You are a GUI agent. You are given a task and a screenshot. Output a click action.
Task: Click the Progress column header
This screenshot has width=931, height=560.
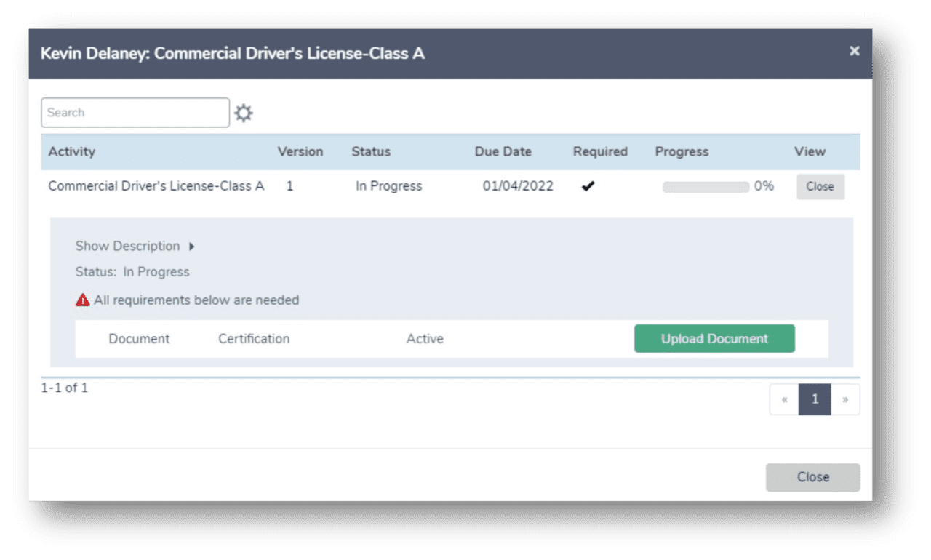tap(682, 151)
